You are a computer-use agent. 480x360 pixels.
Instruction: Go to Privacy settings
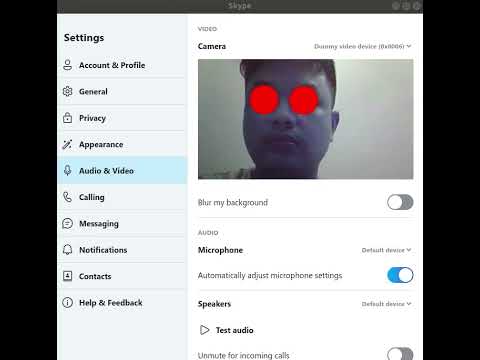point(122,118)
